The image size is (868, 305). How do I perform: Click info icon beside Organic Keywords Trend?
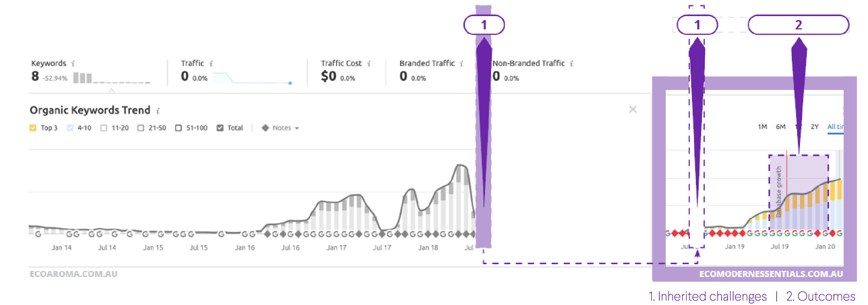158,111
